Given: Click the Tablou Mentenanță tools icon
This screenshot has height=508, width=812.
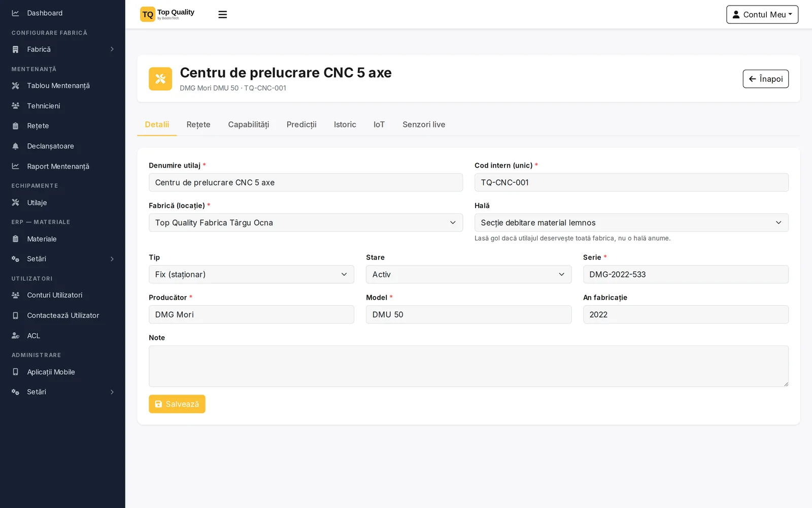Looking at the screenshot, I should pyautogui.click(x=15, y=86).
